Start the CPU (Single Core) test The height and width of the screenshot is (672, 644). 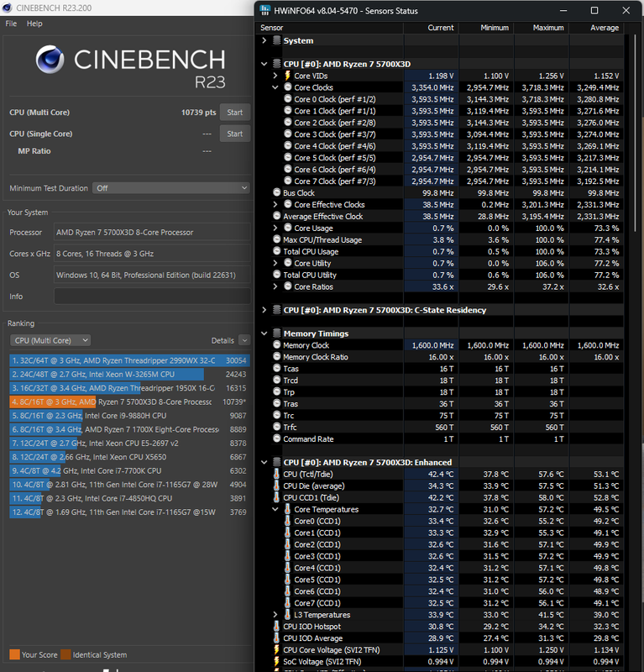click(x=235, y=134)
